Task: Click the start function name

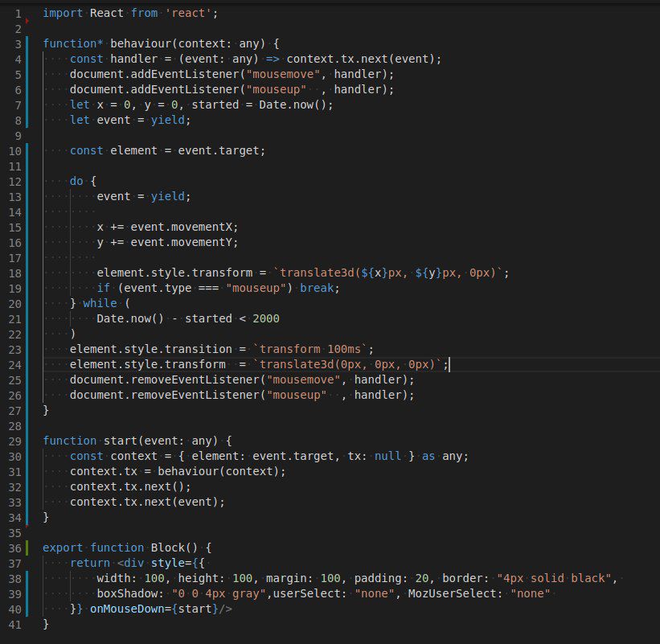Action: 121,441
